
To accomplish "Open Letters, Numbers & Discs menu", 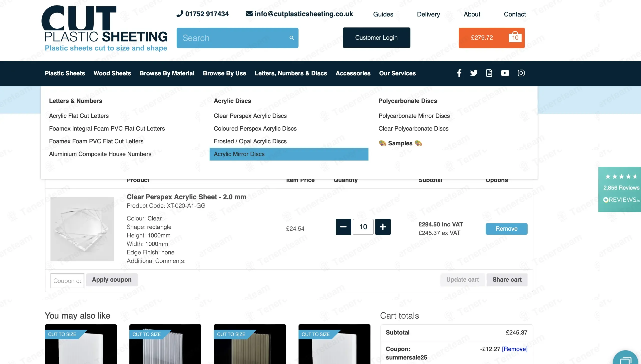I will (x=291, y=73).
